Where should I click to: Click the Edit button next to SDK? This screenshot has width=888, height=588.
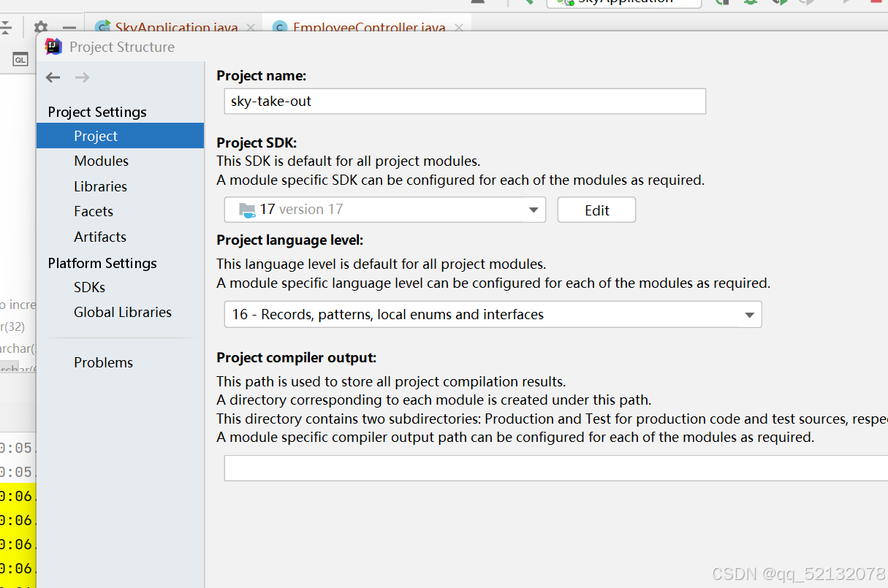click(596, 210)
